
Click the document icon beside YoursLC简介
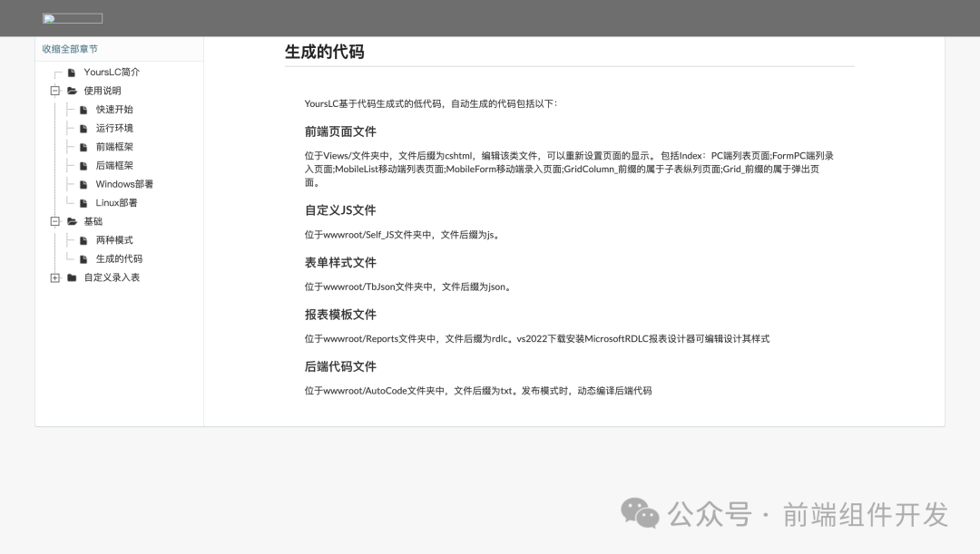click(70, 72)
